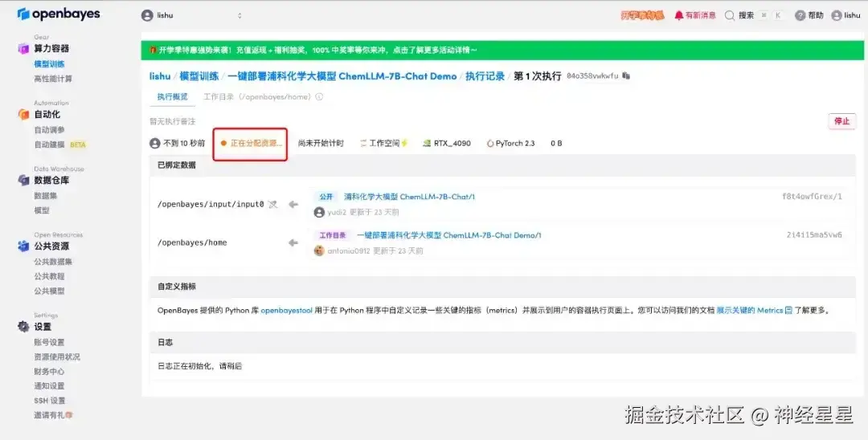The width and height of the screenshot is (868, 440).
Task: Click the red 停止 button
Action: point(842,121)
